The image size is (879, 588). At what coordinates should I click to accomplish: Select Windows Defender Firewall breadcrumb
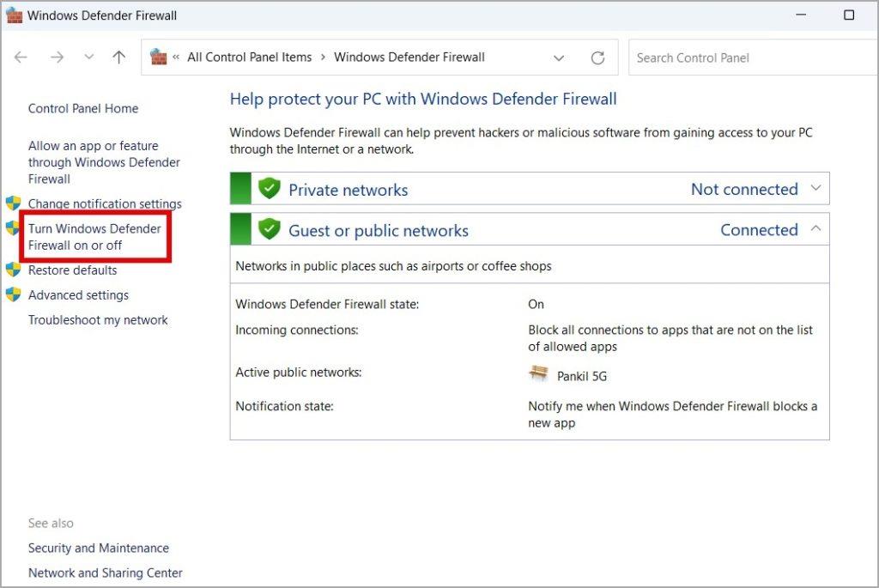coord(409,58)
